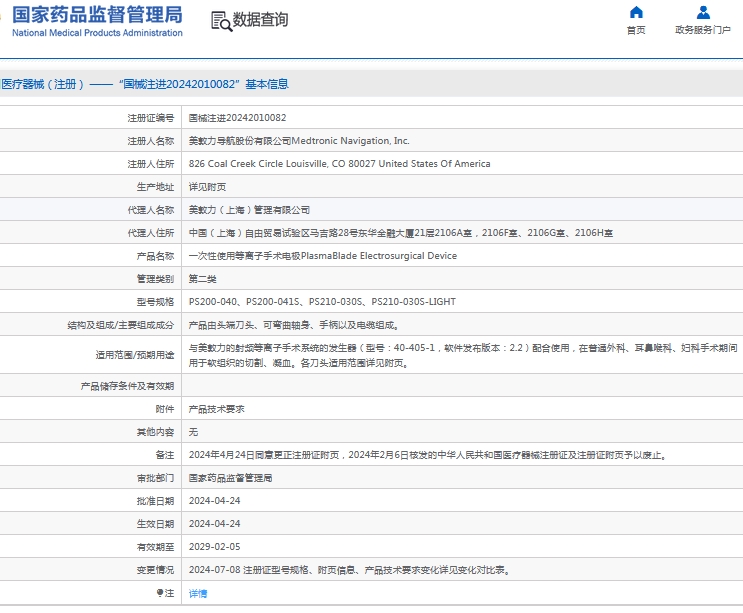
Task: Click the 826 Coal Creek Circle address
Action: point(339,164)
